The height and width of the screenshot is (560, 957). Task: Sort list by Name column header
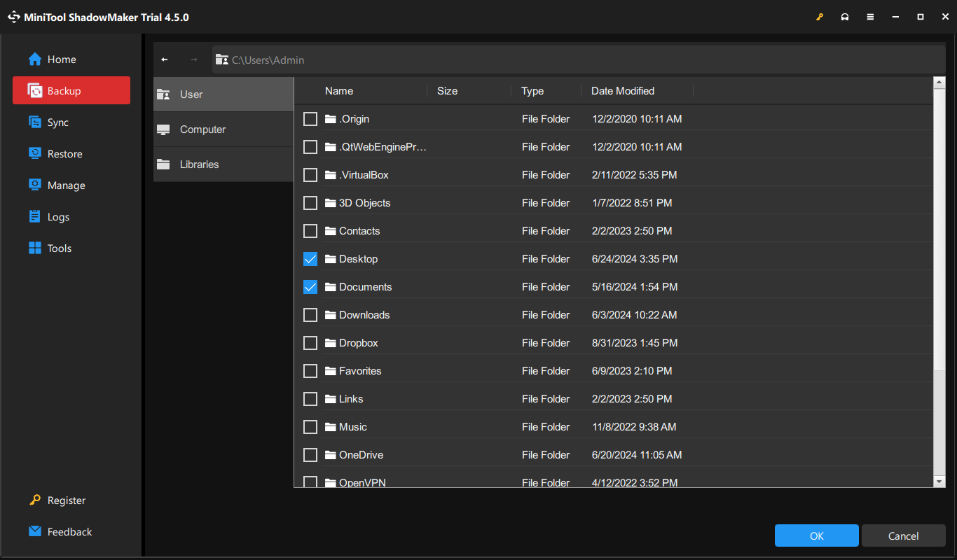pos(339,91)
